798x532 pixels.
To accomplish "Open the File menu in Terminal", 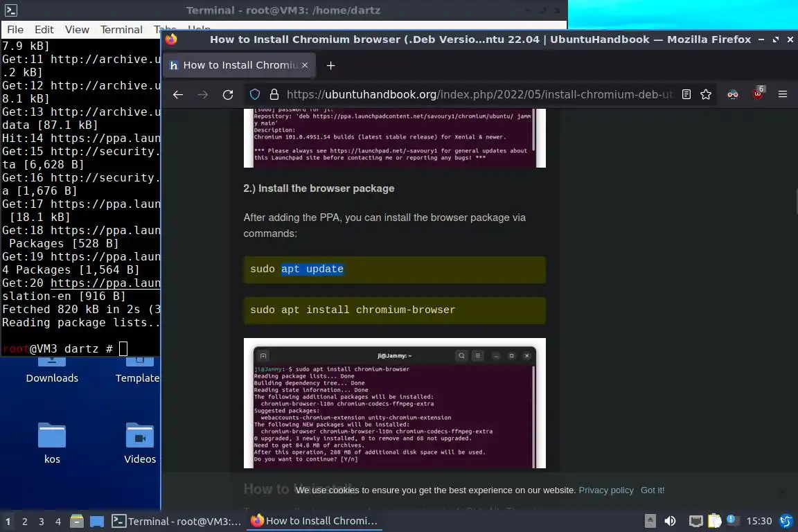I will (15, 30).
